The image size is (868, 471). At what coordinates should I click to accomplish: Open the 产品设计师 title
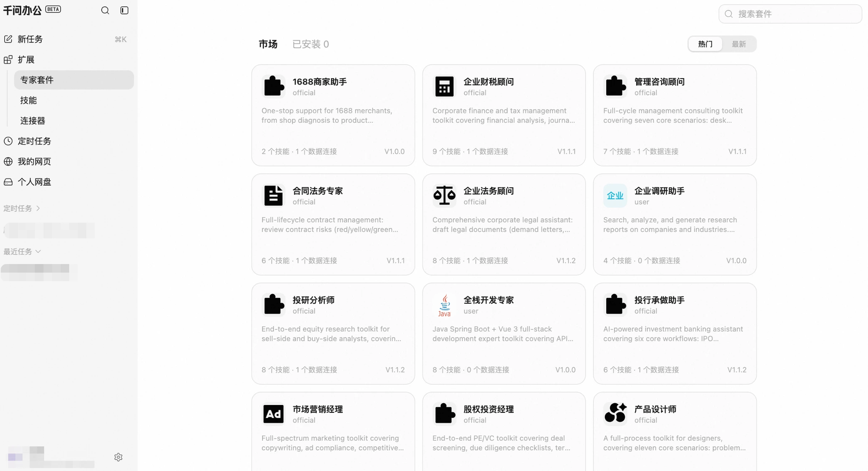pyautogui.click(x=655, y=409)
